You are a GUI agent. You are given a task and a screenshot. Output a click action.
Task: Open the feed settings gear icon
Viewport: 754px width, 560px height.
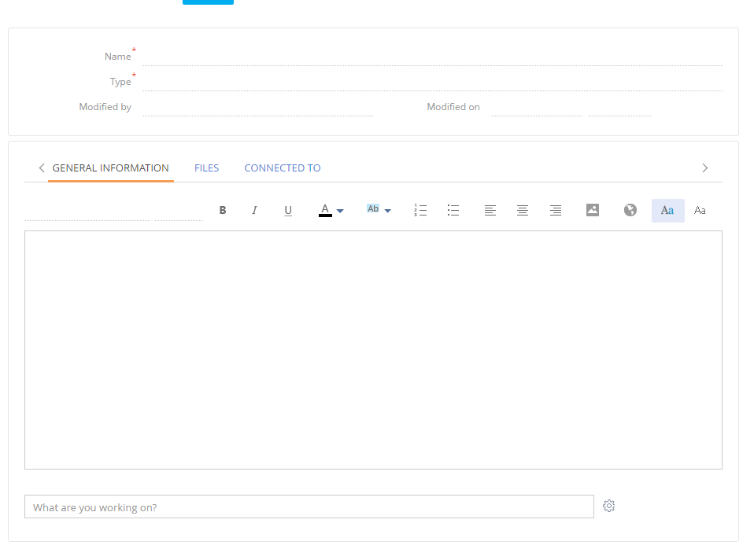[x=608, y=507]
